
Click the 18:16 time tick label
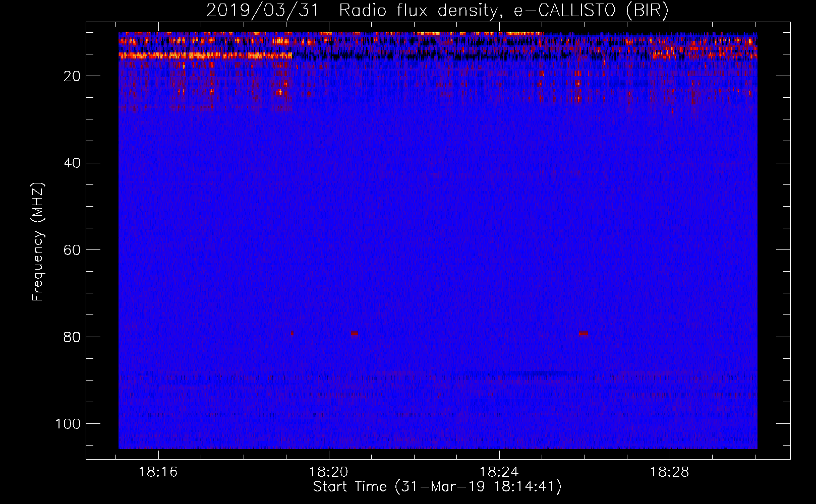158,472
